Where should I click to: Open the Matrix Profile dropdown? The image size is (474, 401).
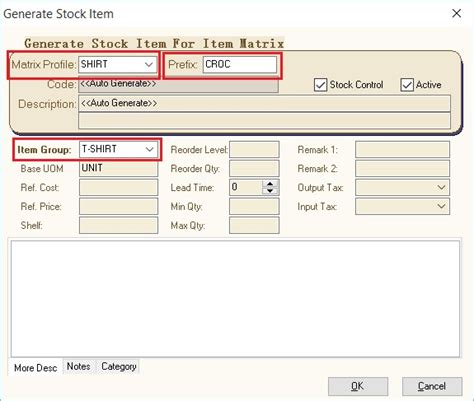[x=149, y=64]
